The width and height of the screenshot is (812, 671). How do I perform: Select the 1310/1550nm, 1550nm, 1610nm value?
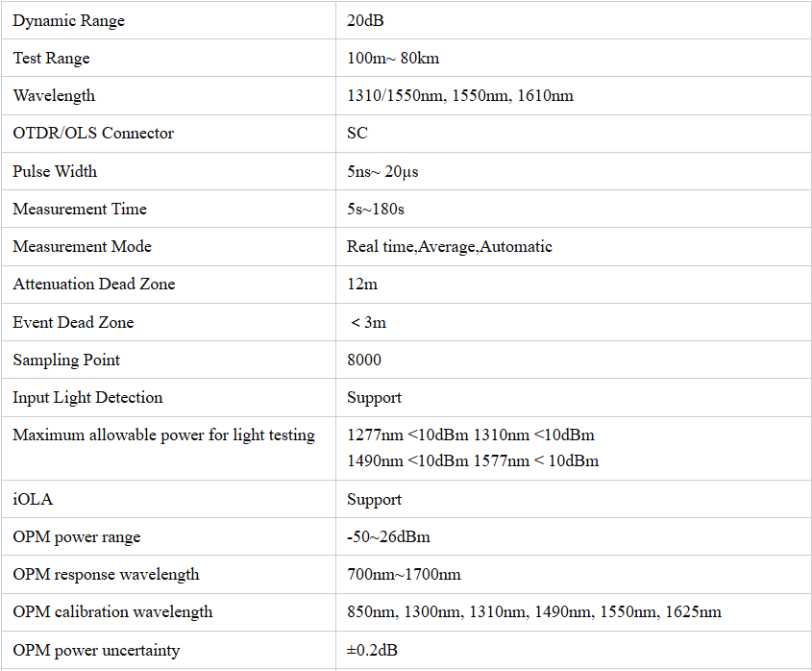point(459,95)
